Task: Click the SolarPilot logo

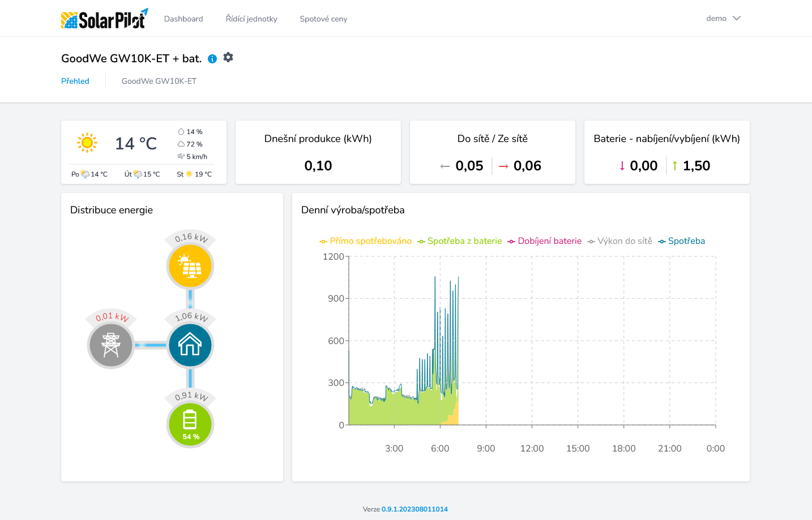Action: (104, 19)
